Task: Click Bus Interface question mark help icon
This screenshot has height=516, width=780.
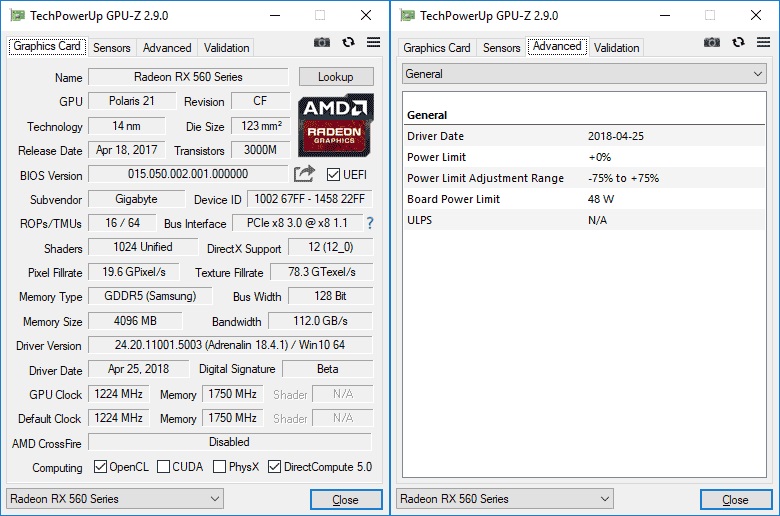Action: point(370,223)
